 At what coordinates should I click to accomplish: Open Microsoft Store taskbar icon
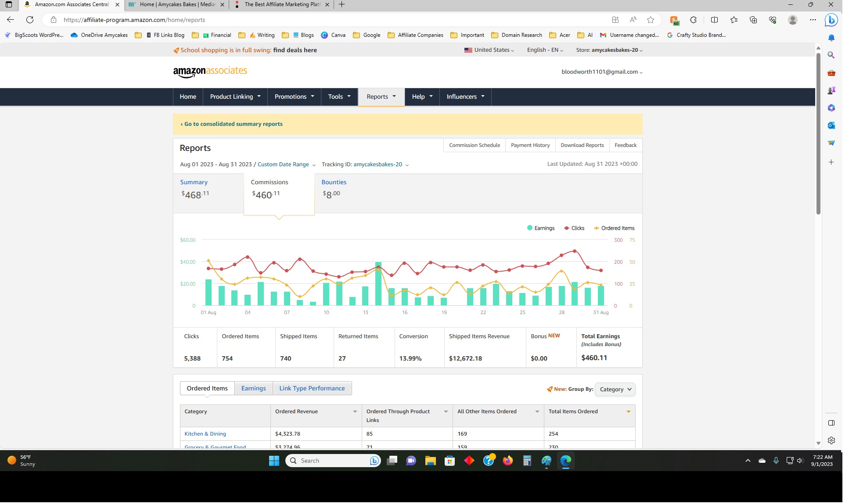pyautogui.click(x=450, y=461)
